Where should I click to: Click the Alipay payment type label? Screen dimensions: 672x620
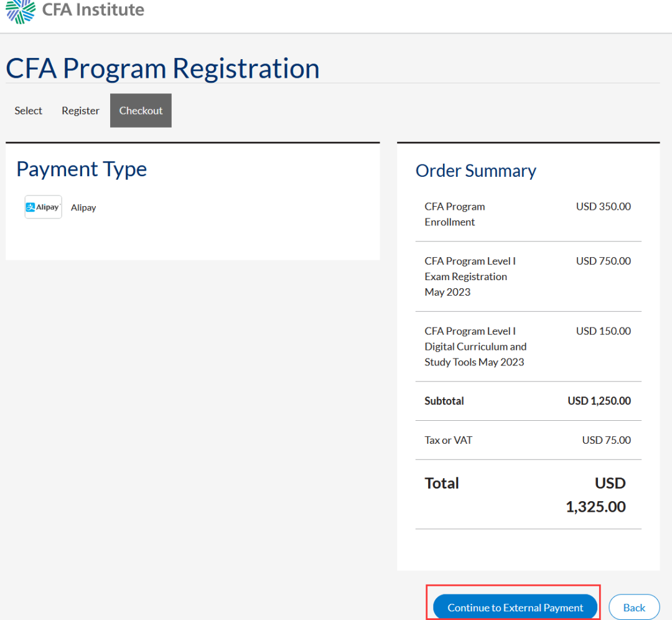coord(83,207)
